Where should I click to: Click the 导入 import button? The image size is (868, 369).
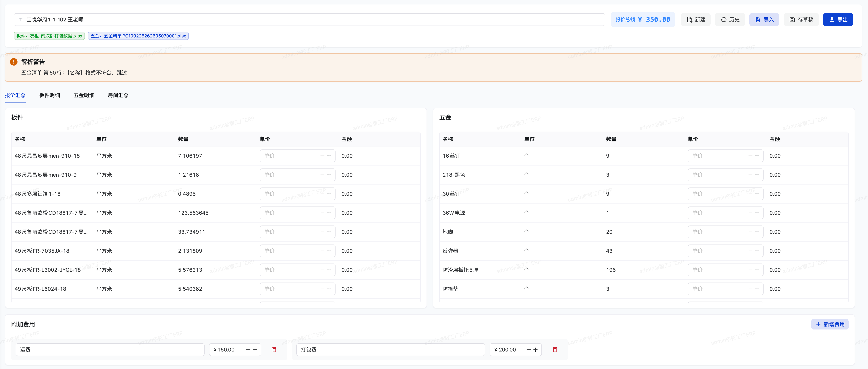[764, 20]
